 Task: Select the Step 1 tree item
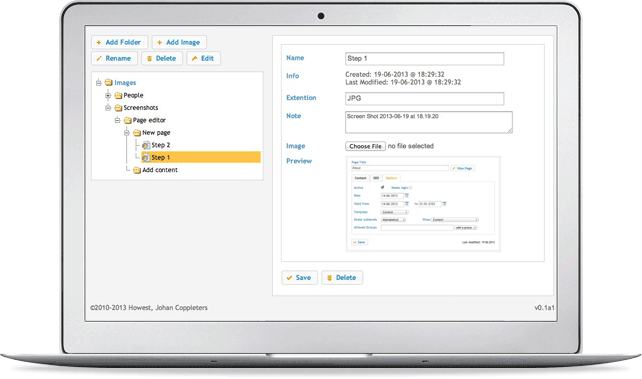[x=201, y=158]
